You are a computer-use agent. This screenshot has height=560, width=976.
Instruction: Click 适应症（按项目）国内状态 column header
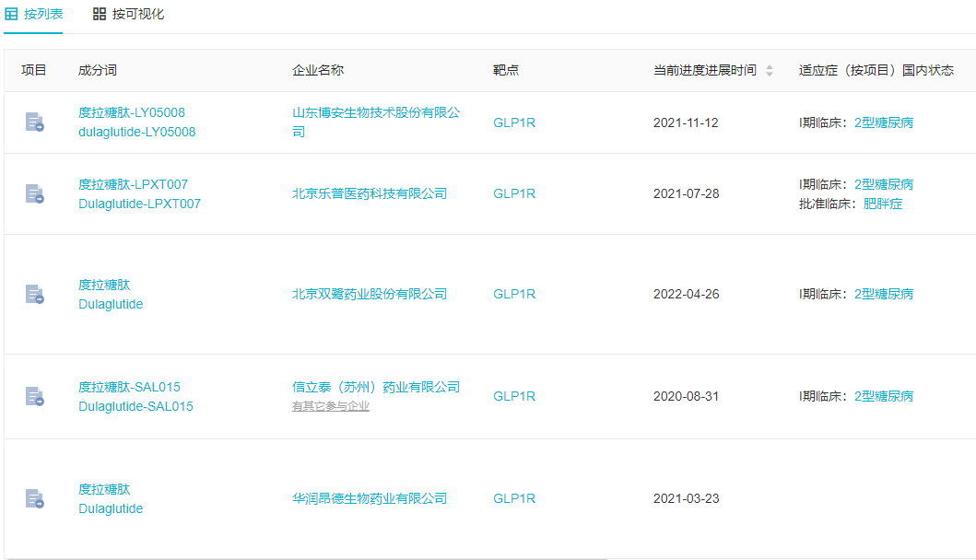(x=876, y=70)
